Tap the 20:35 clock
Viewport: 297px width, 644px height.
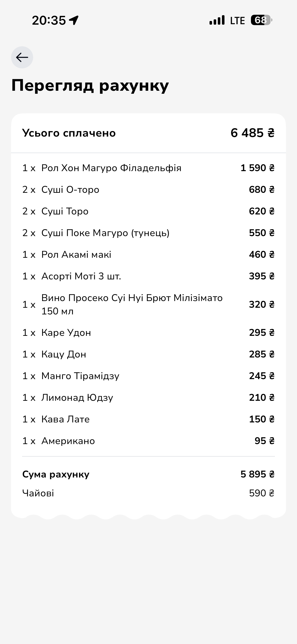click(49, 20)
